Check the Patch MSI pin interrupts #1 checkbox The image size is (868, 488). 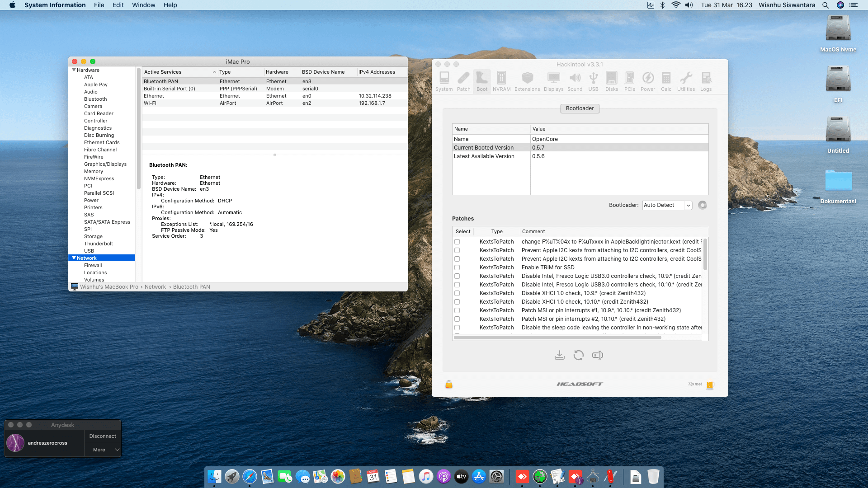(x=457, y=310)
